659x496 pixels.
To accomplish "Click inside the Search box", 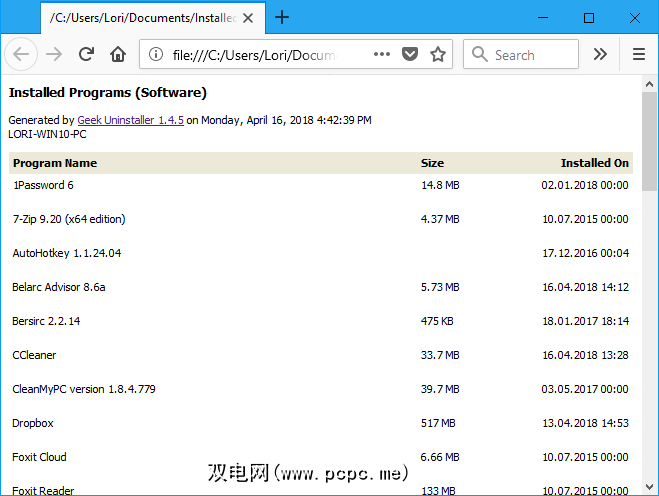I will point(530,54).
